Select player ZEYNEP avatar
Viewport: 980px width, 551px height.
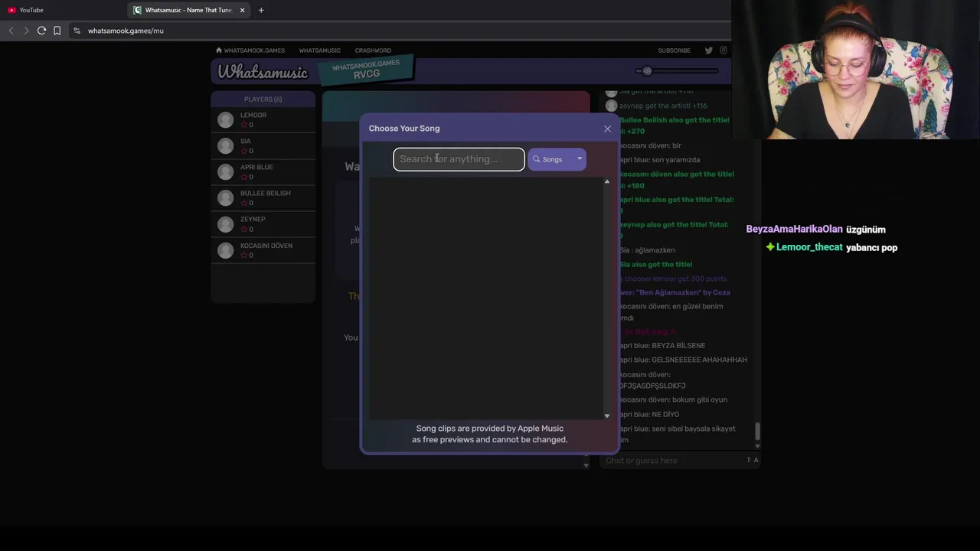pyautogui.click(x=225, y=224)
